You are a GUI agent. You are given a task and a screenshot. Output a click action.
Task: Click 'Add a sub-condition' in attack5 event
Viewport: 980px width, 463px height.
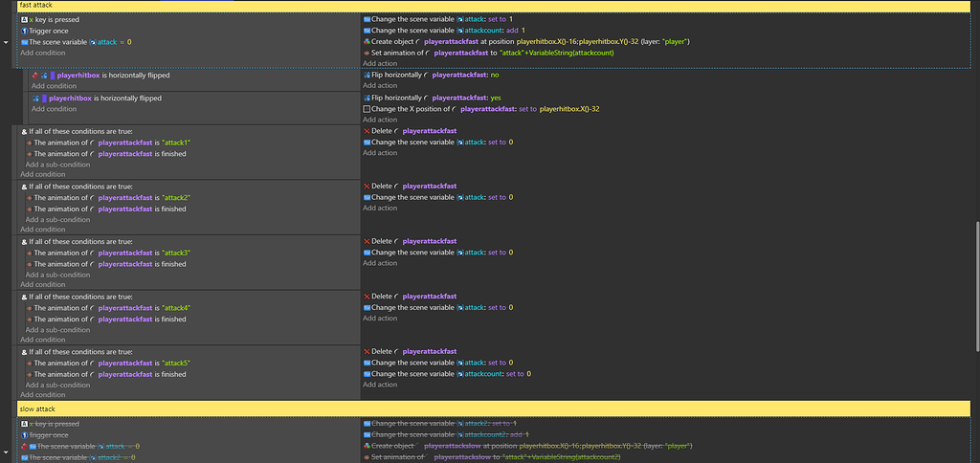click(57, 385)
